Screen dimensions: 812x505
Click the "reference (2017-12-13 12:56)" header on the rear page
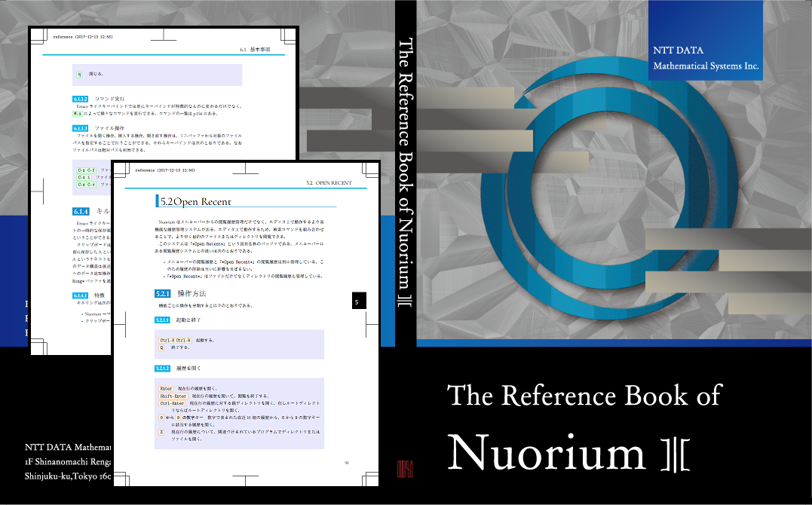(83, 37)
